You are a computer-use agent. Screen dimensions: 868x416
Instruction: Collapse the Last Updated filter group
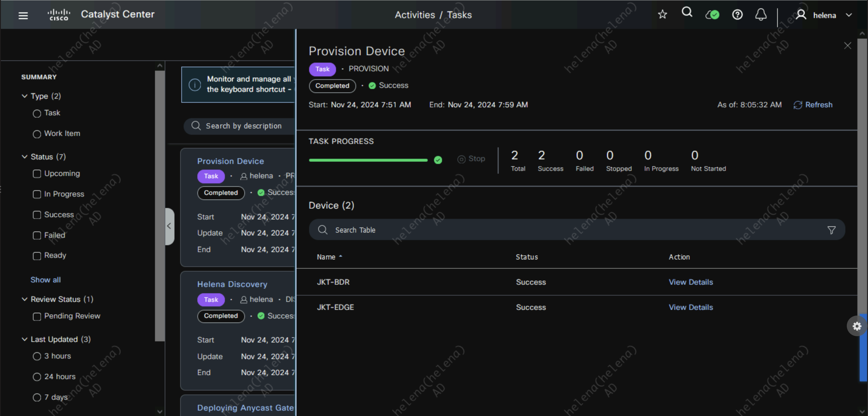(x=25, y=339)
